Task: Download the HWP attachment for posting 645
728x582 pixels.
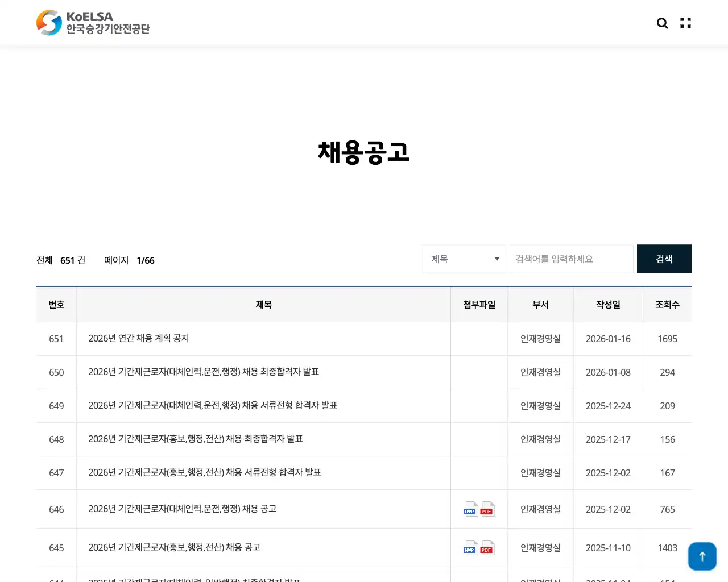Action: pyautogui.click(x=470, y=548)
